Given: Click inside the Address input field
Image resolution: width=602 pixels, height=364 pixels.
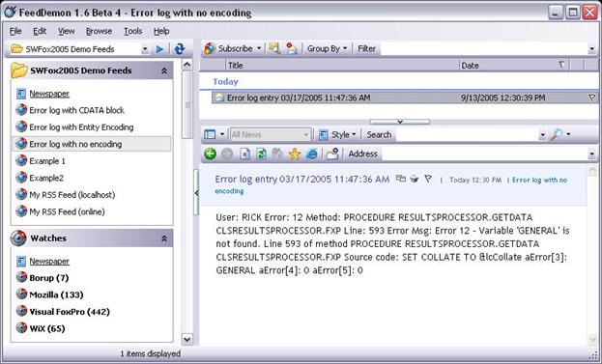Looking at the screenshot, I should (484, 154).
